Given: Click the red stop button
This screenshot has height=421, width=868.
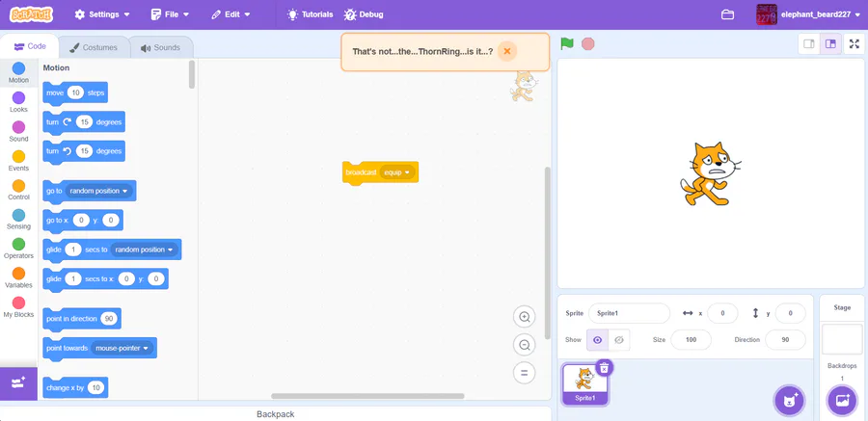Looking at the screenshot, I should pos(588,43).
